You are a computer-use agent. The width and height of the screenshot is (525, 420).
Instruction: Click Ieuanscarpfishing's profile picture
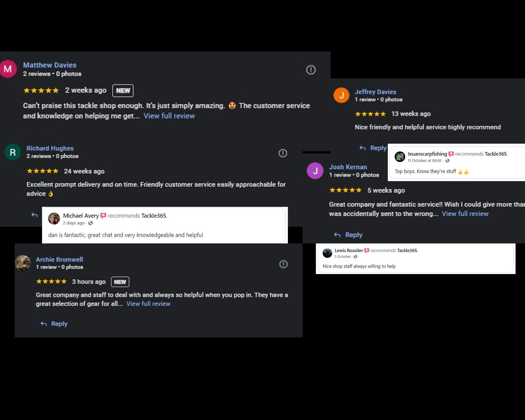point(400,157)
